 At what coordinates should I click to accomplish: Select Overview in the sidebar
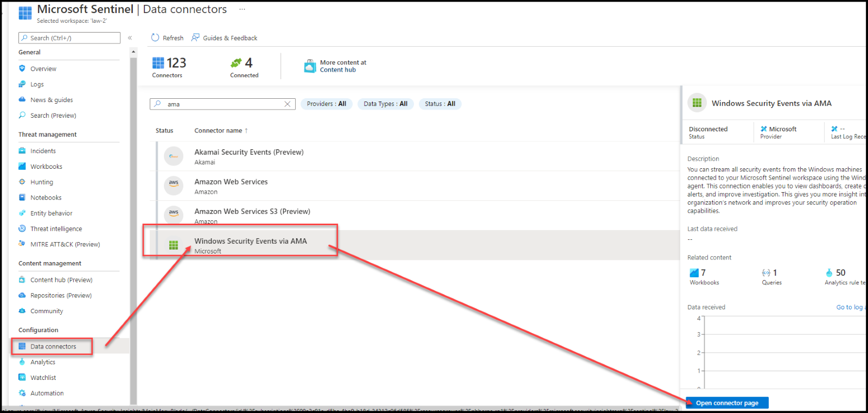pyautogui.click(x=43, y=69)
